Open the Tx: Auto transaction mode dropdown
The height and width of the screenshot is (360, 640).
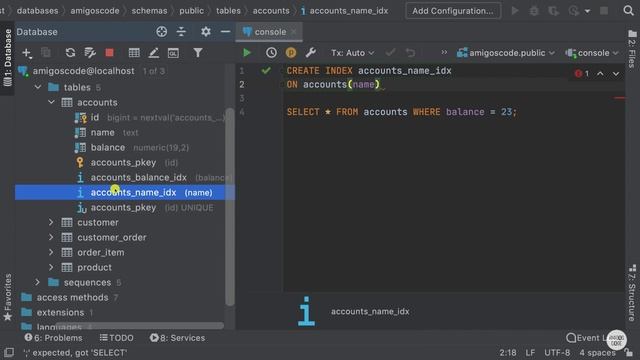[352, 53]
